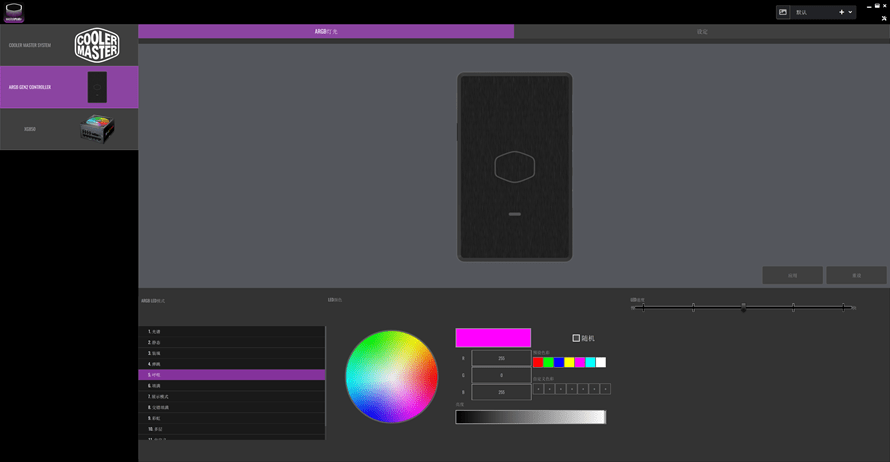
Task: Click the G value input field
Action: pyautogui.click(x=501, y=375)
